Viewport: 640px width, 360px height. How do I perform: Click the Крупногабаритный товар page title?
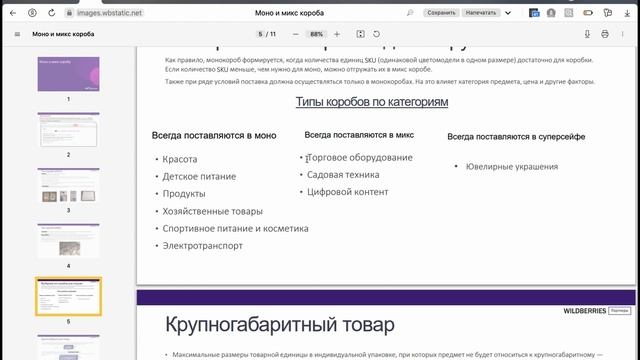280,325
